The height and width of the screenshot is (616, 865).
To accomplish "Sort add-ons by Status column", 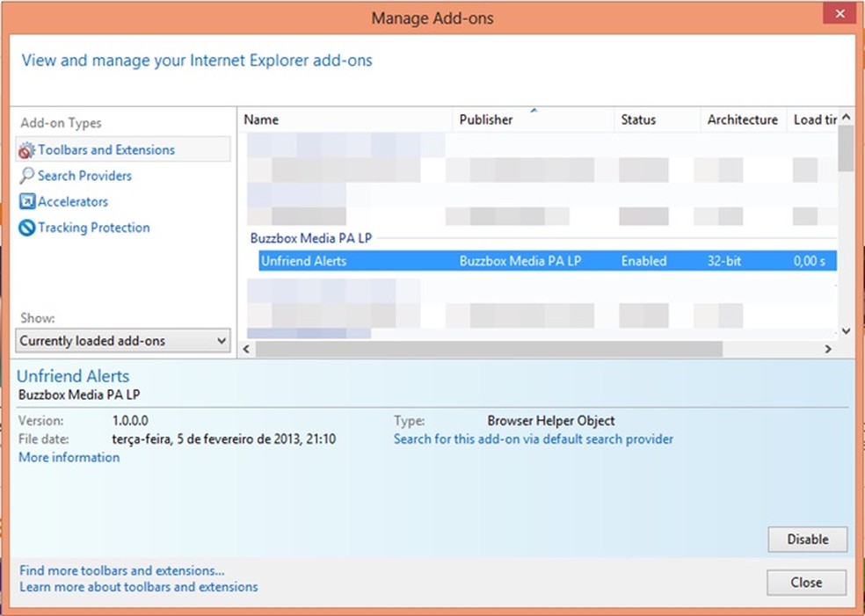I will (x=638, y=120).
